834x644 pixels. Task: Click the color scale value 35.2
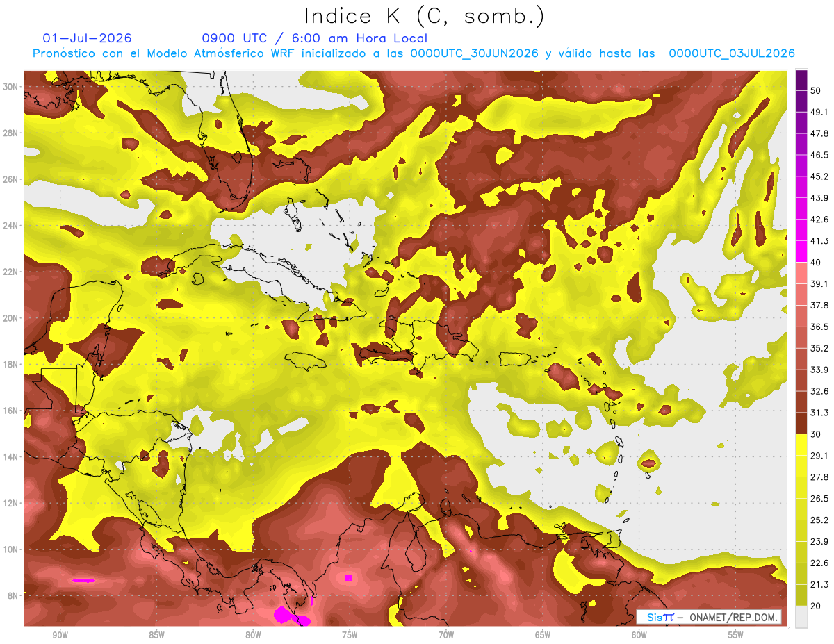[819, 348]
